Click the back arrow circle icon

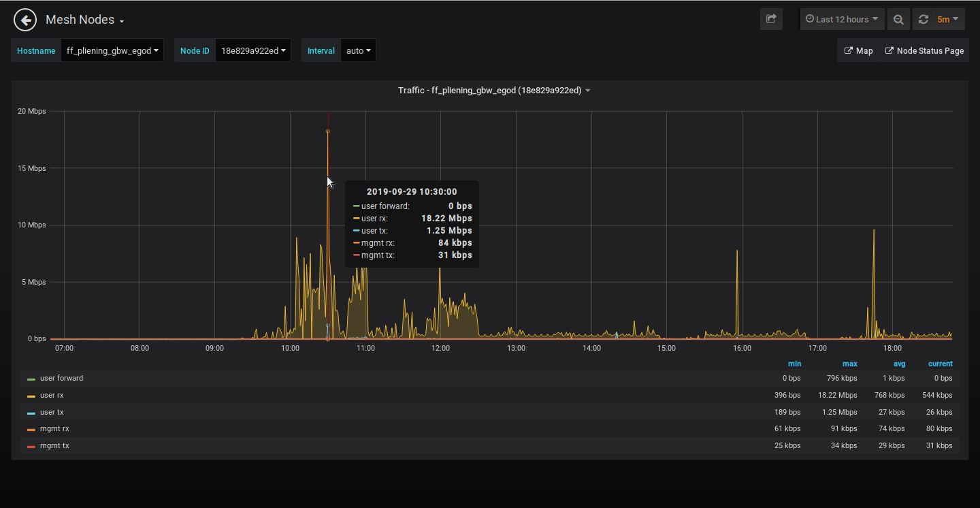tap(25, 20)
